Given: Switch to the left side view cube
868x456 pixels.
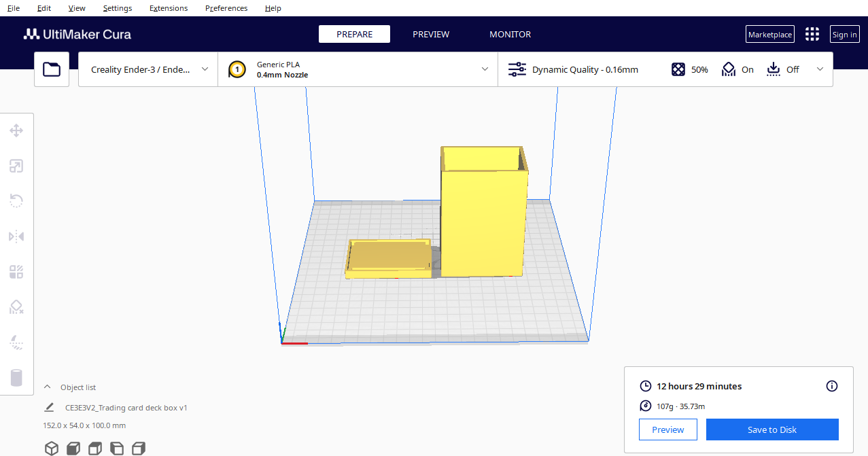Looking at the screenshot, I should coord(117,448).
